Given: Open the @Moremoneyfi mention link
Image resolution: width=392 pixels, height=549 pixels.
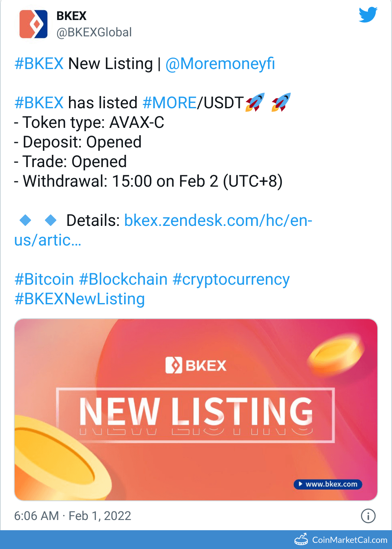Looking at the screenshot, I should coord(220,64).
